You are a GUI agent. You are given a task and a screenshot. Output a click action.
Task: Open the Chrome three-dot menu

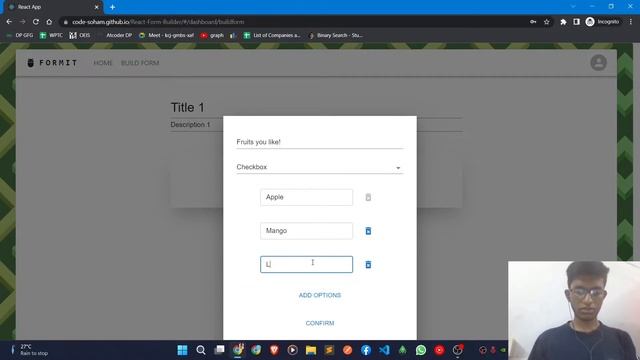pos(631,22)
